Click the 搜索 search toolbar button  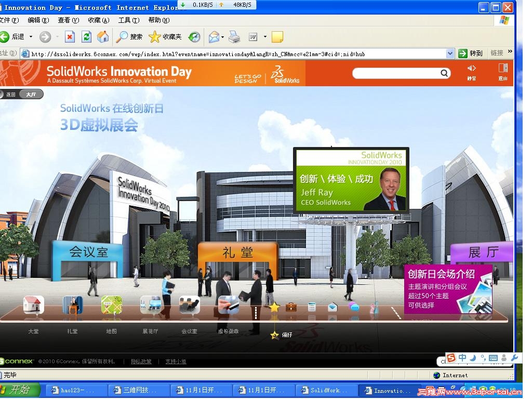click(x=129, y=37)
